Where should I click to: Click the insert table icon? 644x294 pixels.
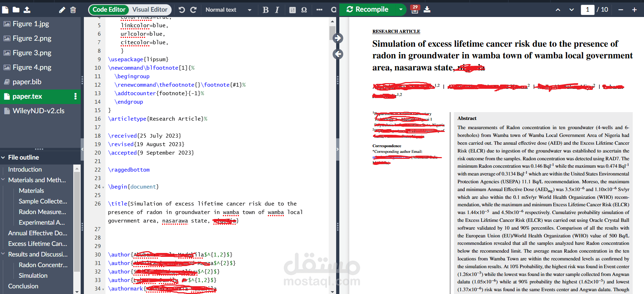(292, 10)
